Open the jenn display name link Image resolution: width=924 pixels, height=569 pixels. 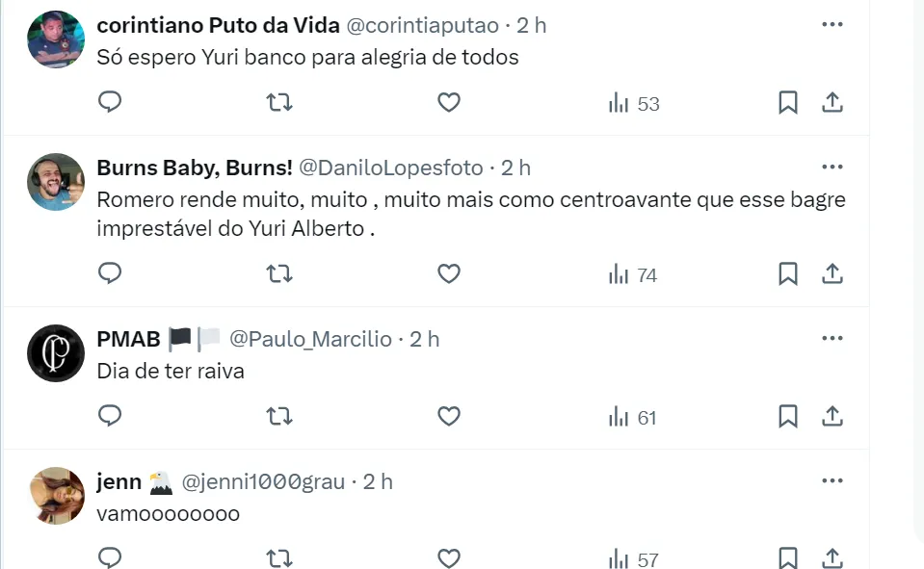coord(119,481)
